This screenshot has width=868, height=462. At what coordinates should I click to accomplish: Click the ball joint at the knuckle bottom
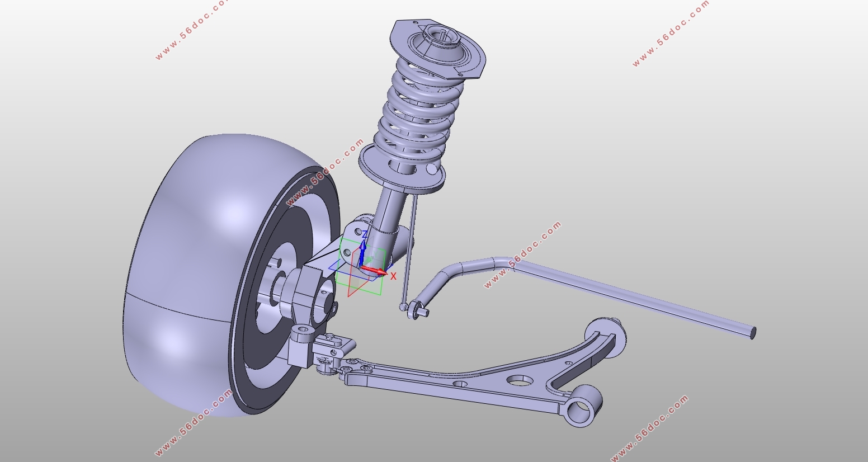(302, 338)
